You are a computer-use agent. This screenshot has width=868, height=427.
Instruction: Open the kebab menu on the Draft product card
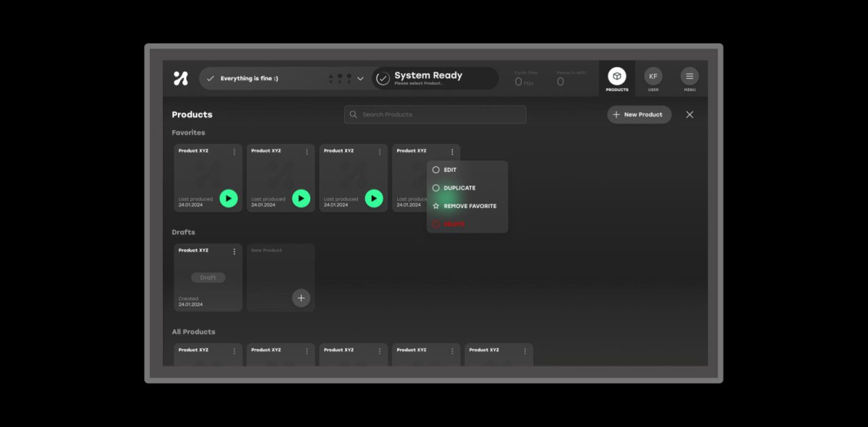[234, 251]
